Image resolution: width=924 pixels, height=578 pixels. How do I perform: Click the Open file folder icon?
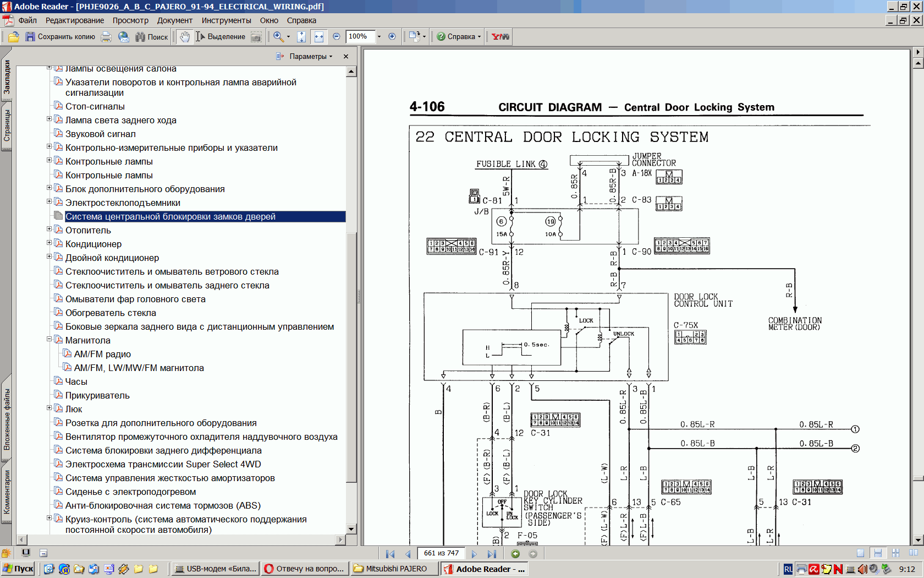(x=14, y=37)
